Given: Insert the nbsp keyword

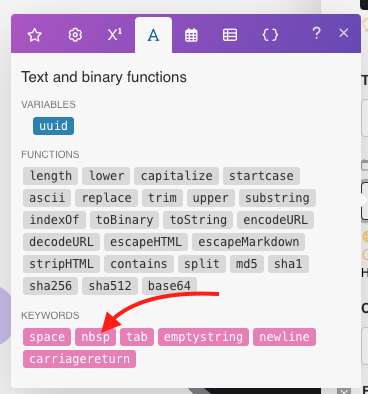Looking at the screenshot, I should point(95,337).
